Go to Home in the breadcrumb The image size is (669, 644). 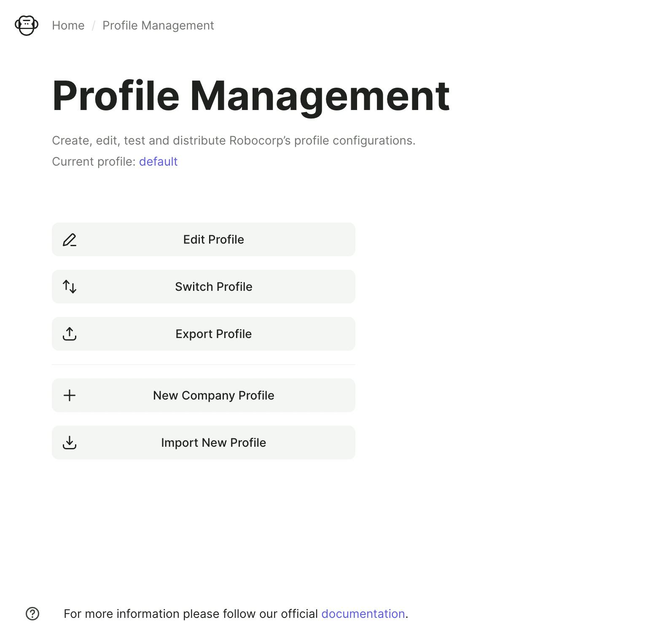click(68, 25)
